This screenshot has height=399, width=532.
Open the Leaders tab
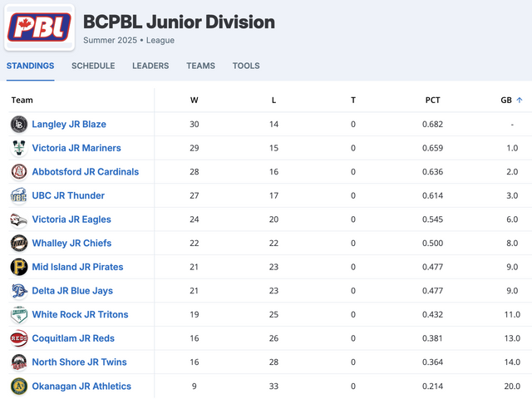click(150, 66)
